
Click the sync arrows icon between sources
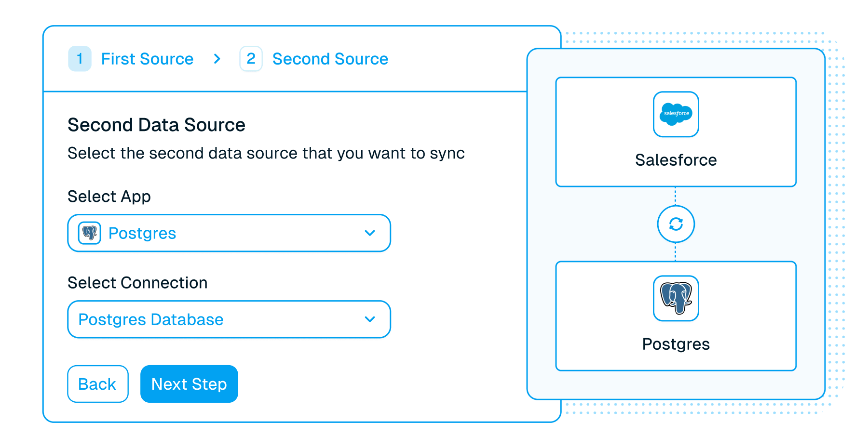[x=676, y=224]
